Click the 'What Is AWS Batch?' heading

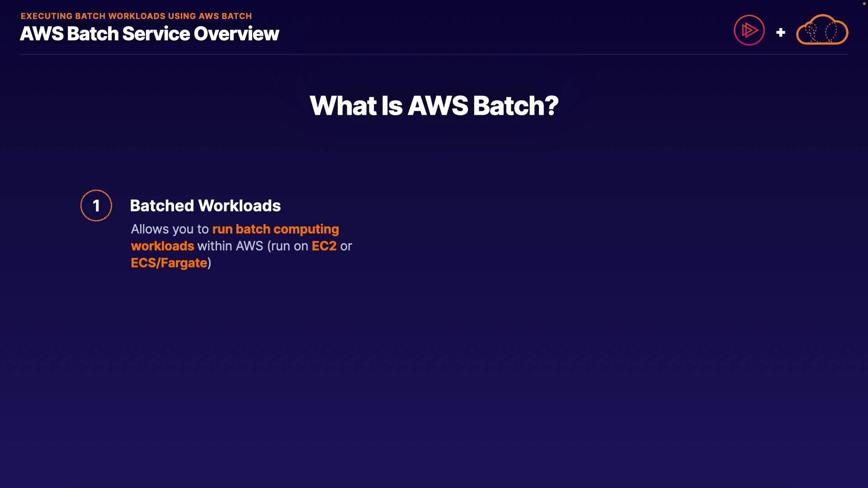point(434,106)
